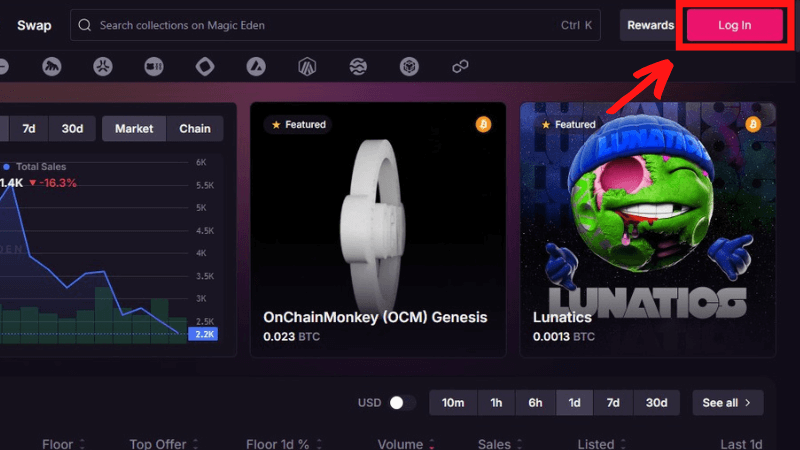
Task: Sort table by Sales column
Action: (500, 444)
